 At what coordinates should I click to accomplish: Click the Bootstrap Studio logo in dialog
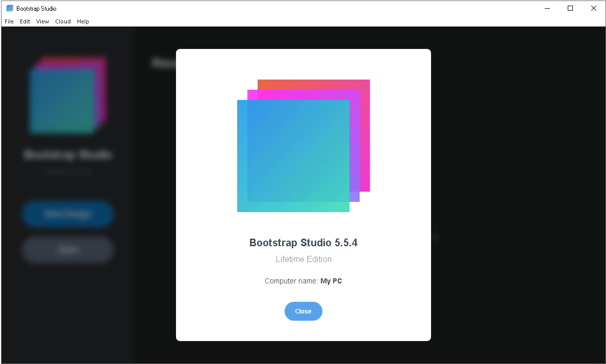304,146
